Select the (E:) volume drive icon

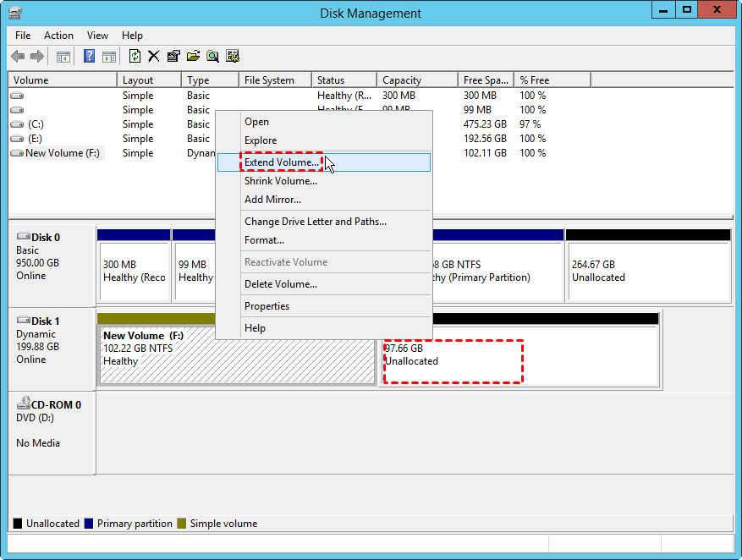[x=17, y=139]
